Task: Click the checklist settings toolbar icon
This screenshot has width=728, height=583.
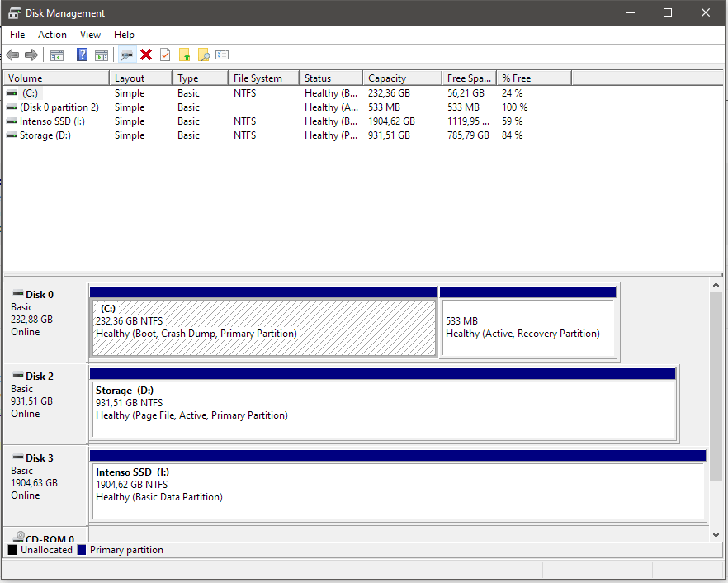Action: tap(222, 55)
